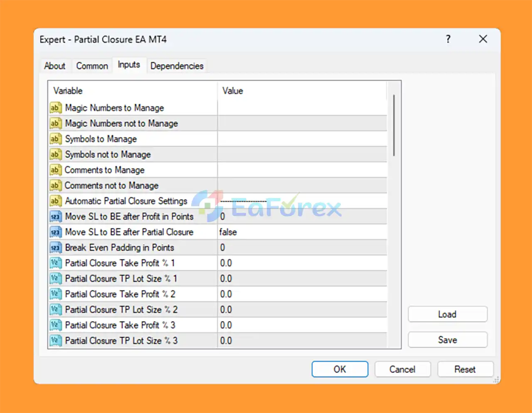Image resolution: width=532 pixels, height=413 pixels.
Task: Open the Dependencies tab
Action: tap(177, 66)
